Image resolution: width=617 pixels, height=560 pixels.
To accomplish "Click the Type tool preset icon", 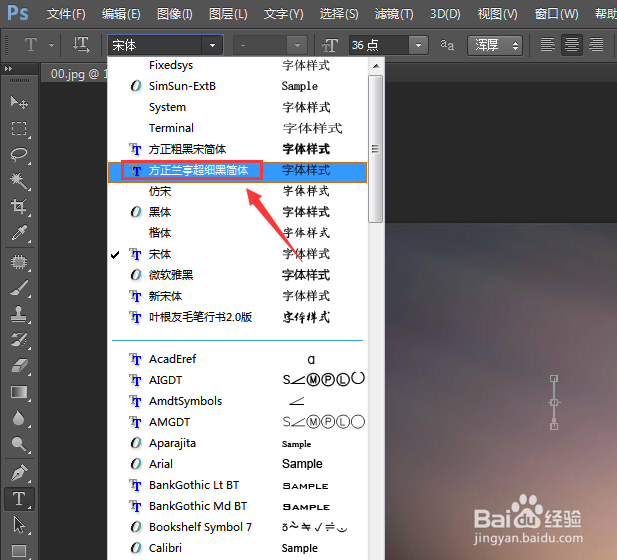I will (x=31, y=45).
